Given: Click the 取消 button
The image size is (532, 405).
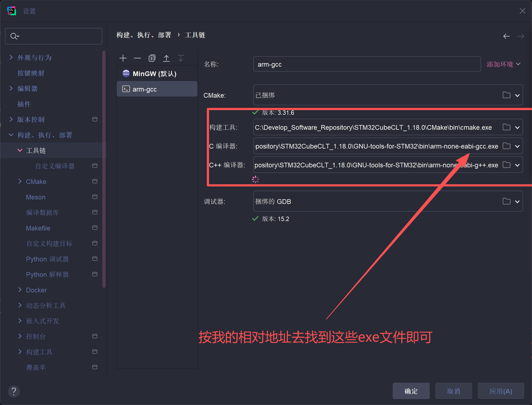Looking at the screenshot, I should click(x=453, y=391).
